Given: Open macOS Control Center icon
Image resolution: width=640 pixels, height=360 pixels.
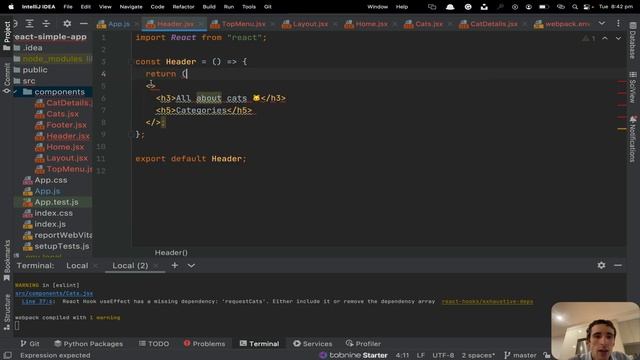Looking at the screenshot, I should coord(588,7).
